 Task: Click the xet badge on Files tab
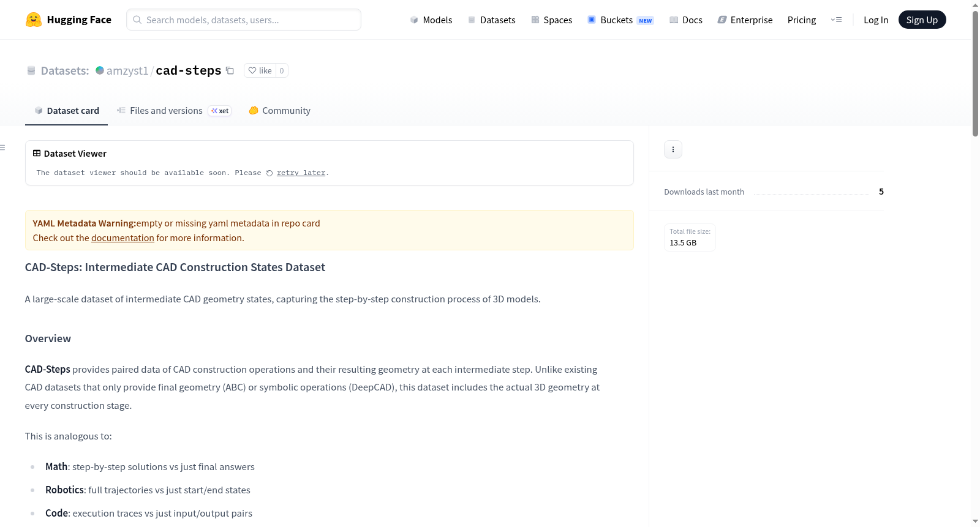pyautogui.click(x=220, y=111)
